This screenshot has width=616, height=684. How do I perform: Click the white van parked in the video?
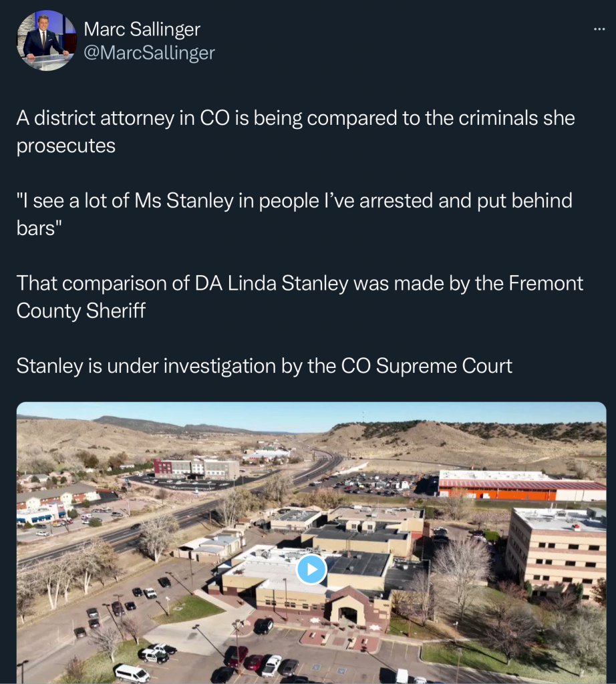(x=132, y=673)
